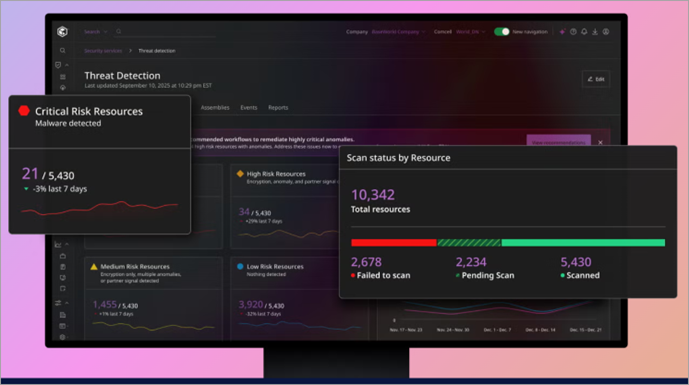Viewport: 689px width, 385px height.
Task: Click the Failed to scan legend label
Action: (383, 276)
